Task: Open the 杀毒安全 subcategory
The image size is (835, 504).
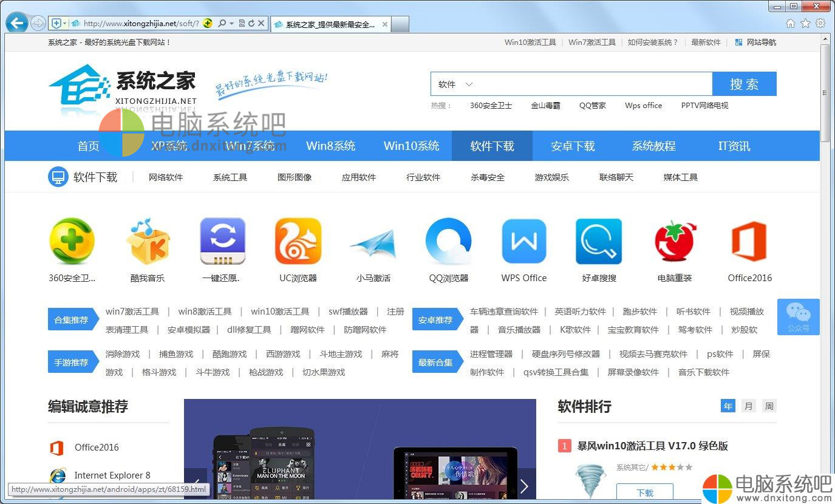Action: [488, 177]
